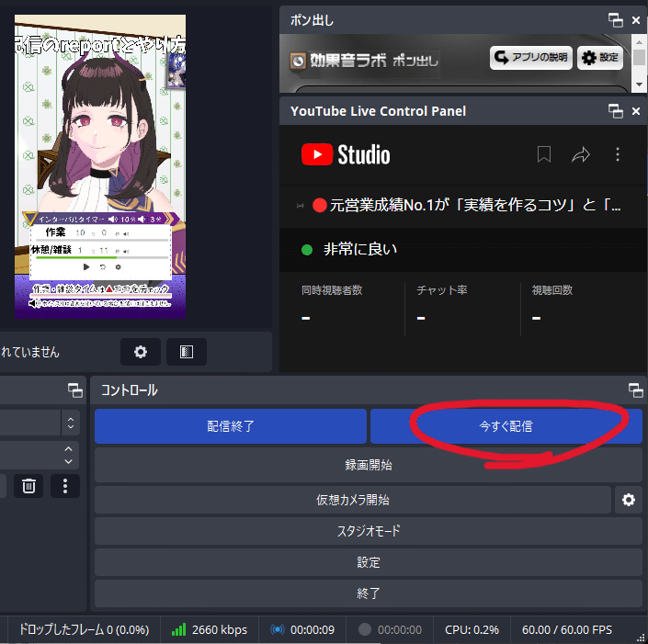Viewport: 648px width, 644px height.
Task: Open source properties gear below preview
Action: 141,352
